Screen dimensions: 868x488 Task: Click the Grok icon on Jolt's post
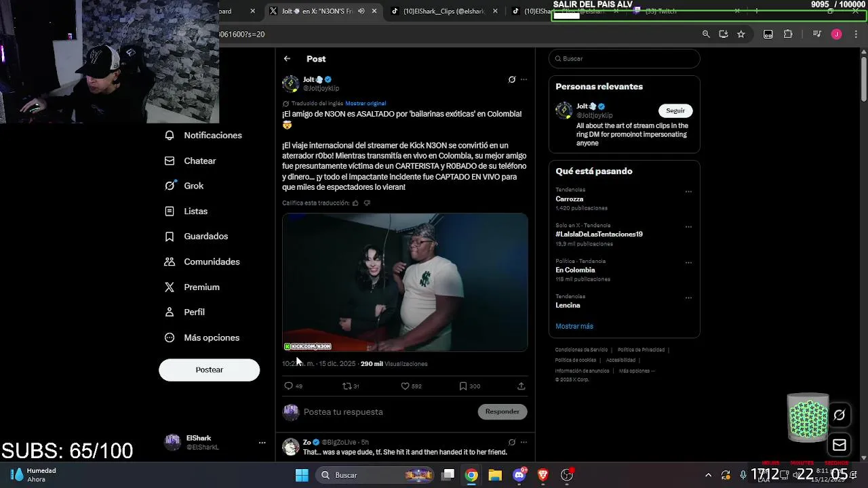(512, 79)
